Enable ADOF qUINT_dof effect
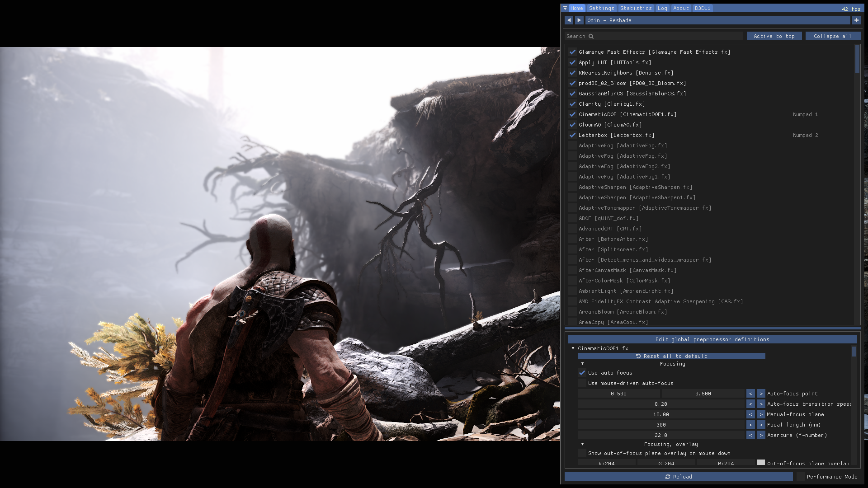868x488 pixels. [x=572, y=218]
